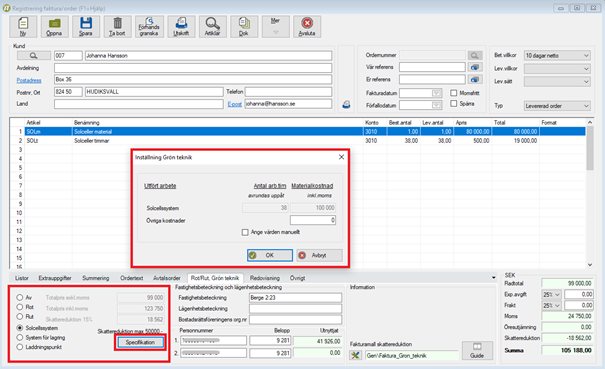Image resolution: width=605 pixels, height=369 pixels.
Task: Delete the order using the Ta bort icon
Action: tap(117, 27)
